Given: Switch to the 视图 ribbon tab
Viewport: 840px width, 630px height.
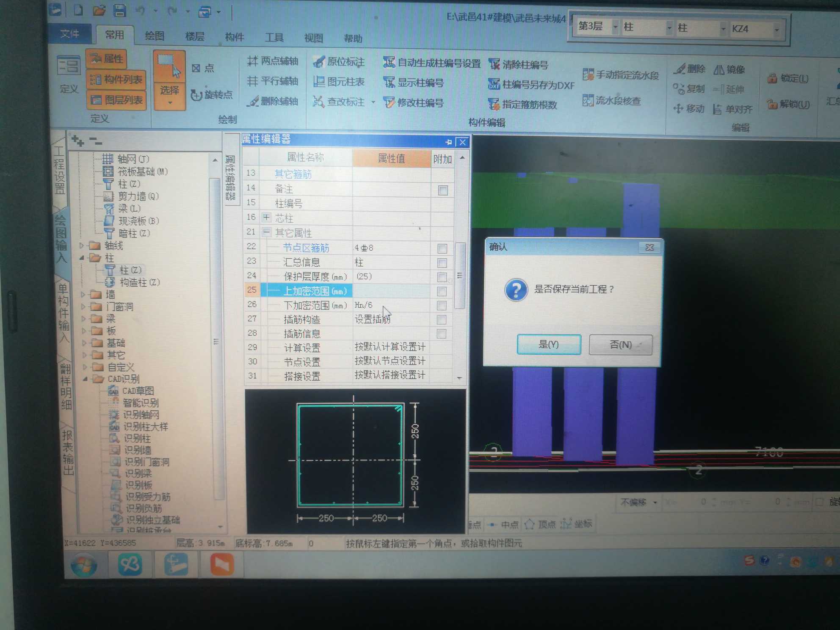Looking at the screenshot, I should (314, 38).
